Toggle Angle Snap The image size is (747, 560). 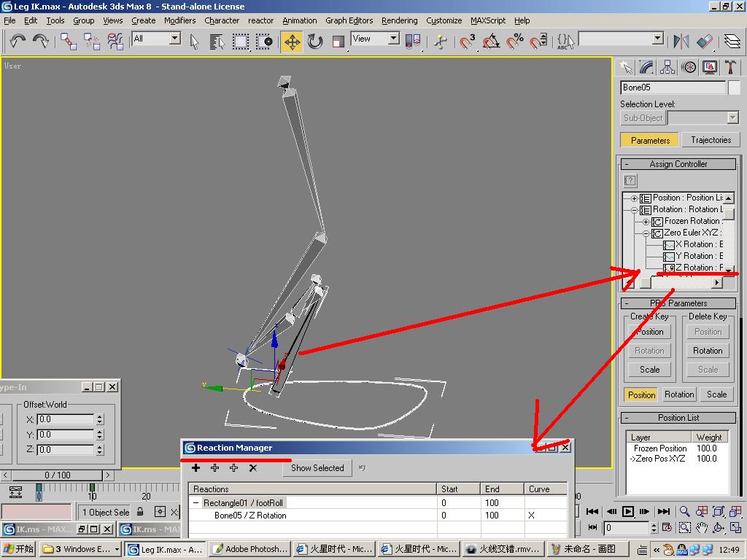491,42
